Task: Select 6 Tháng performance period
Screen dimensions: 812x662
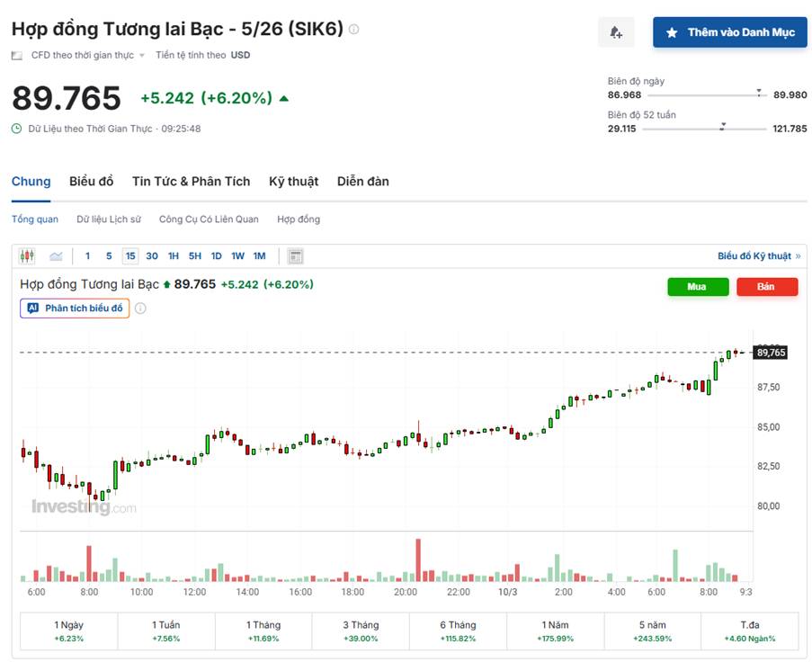Action: click(x=459, y=631)
